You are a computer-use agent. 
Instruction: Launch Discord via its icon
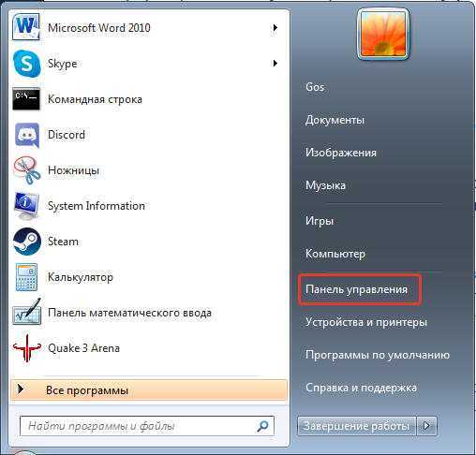pos(27,135)
